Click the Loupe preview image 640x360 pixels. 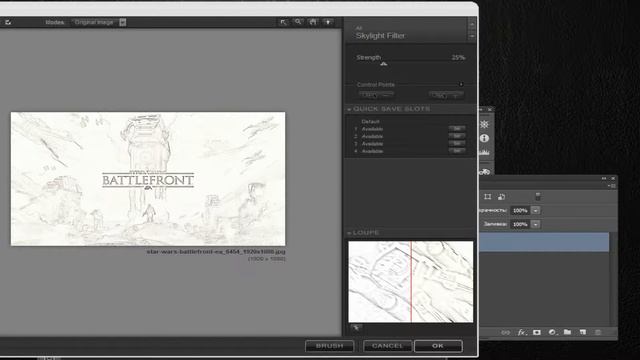click(x=411, y=282)
